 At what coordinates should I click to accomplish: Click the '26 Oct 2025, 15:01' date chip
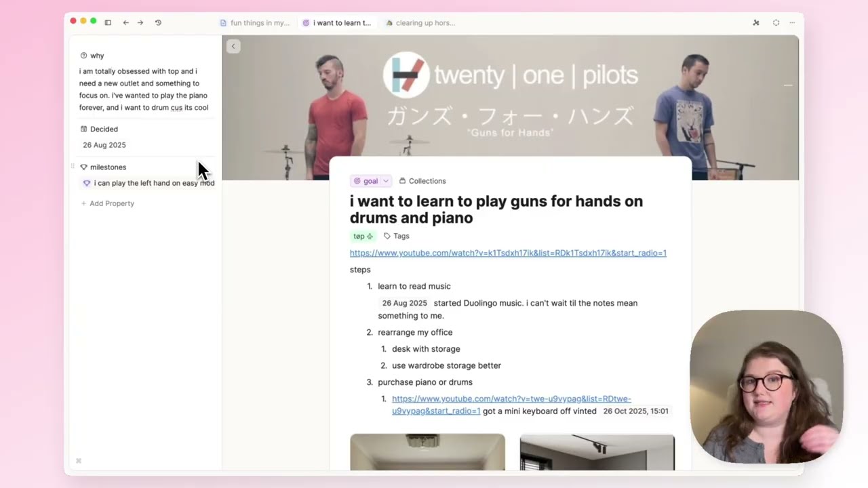pos(635,411)
